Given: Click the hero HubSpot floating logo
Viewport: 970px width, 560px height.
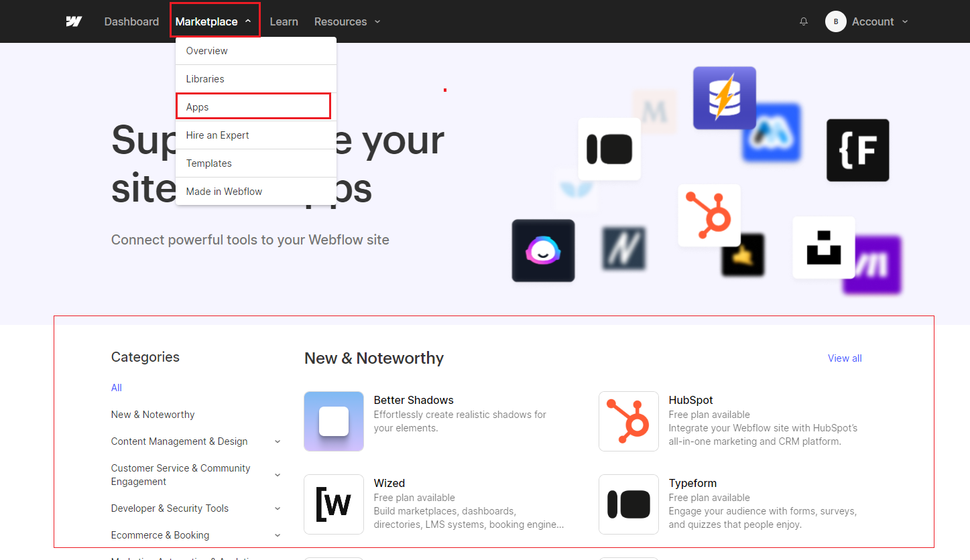Looking at the screenshot, I should click(x=709, y=216).
